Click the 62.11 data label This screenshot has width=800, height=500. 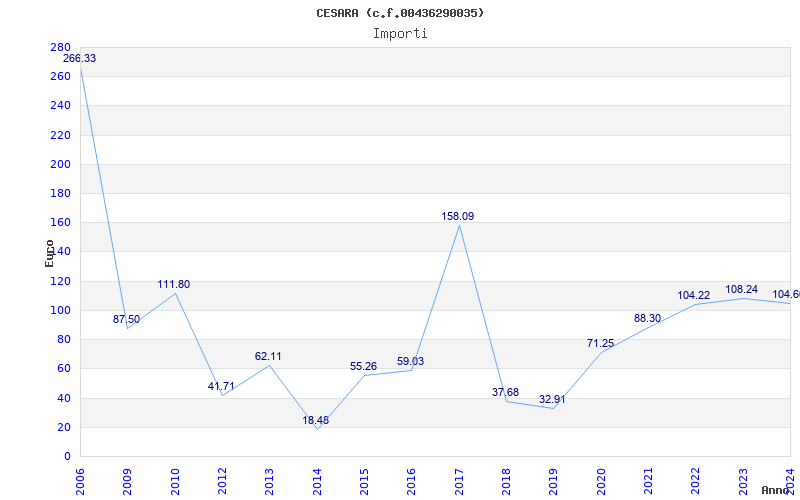tap(268, 357)
